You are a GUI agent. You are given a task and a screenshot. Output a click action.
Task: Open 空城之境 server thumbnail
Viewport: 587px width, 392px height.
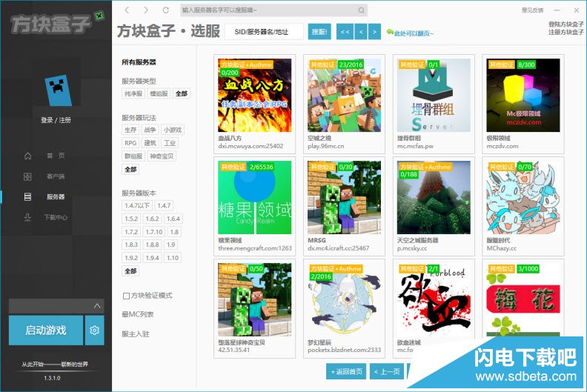(x=344, y=95)
